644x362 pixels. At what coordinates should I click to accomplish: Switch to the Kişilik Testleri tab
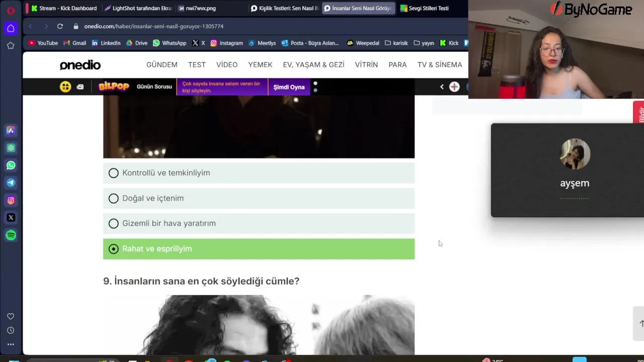[x=285, y=8]
